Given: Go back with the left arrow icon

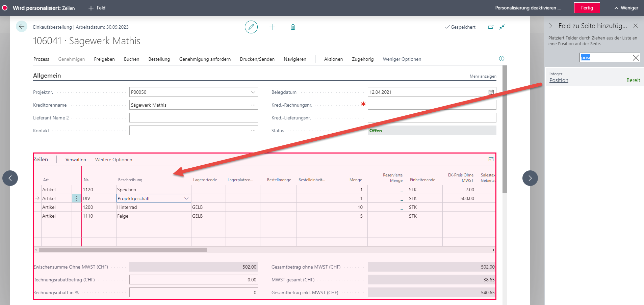Looking at the screenshot, I should 22,26.
